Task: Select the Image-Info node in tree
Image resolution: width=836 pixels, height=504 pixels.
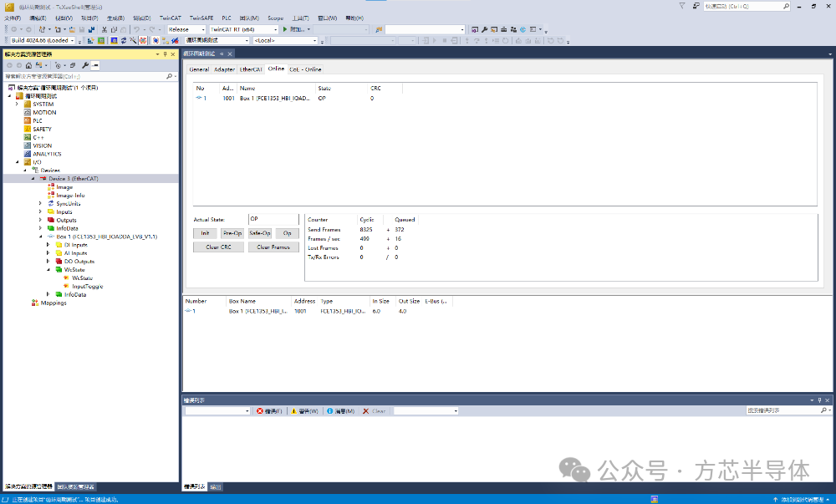Action: [x=70, y=196]
